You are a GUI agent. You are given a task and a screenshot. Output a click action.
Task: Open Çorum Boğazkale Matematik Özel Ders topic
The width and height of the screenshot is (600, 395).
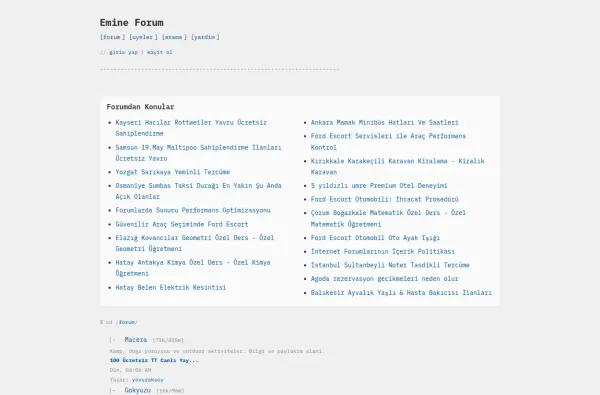click(x=388, y=218)
